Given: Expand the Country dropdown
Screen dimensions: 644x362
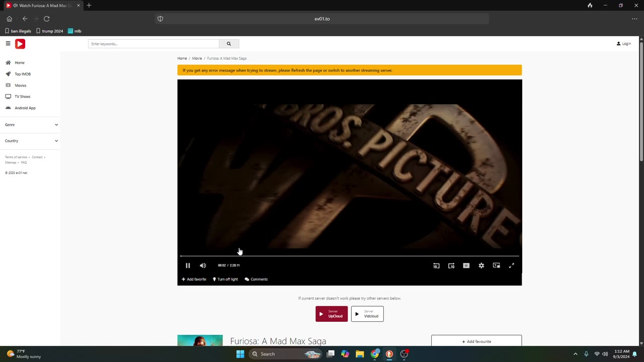Looking at the screenshot, I should point(30,141).
